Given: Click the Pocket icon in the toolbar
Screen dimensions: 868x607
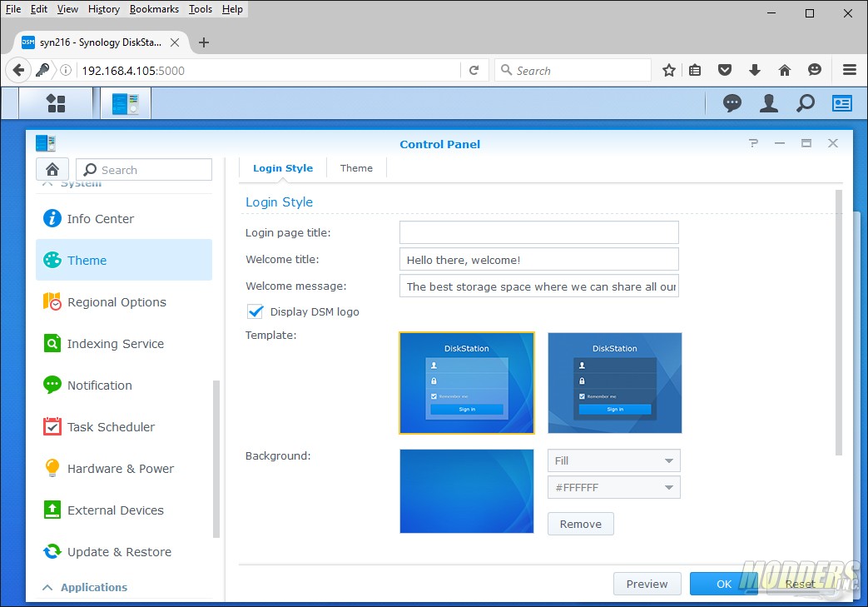Looking at the screenshot, I should pyautogui.click(x=725, y=70).
